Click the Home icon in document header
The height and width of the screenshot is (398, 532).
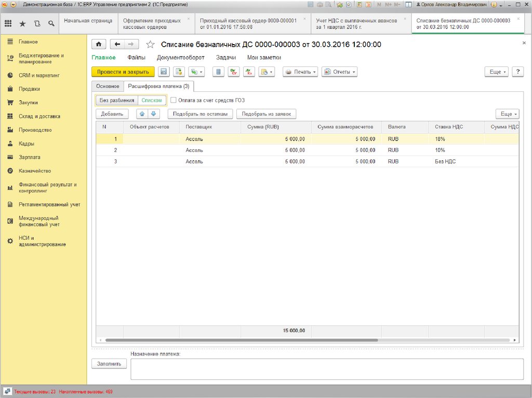pos(99,45)
